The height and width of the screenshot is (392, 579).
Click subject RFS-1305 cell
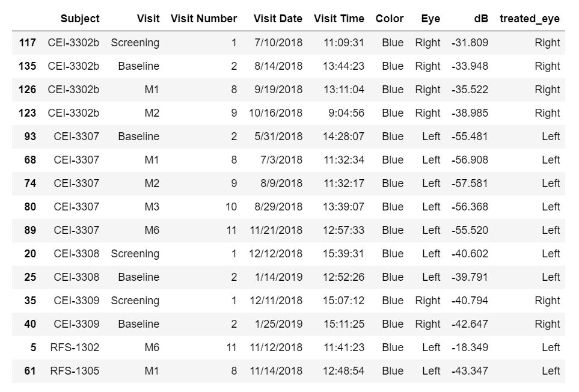[x=74, y=371]
